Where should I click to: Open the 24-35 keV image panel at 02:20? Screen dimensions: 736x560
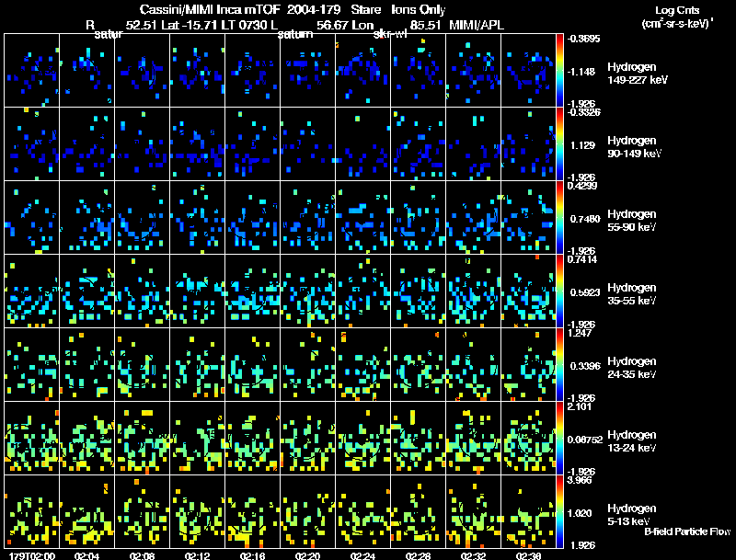coord(307,365)
